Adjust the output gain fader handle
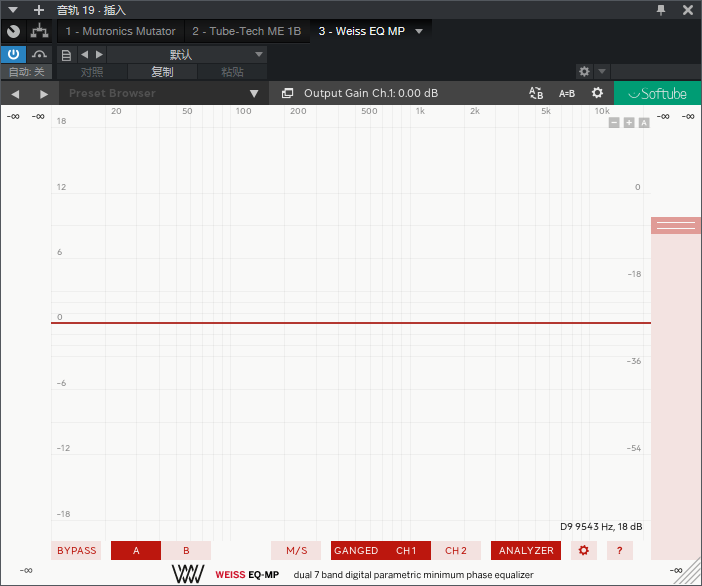This screenshot has height=586, width=702. (x=676, y=226)
